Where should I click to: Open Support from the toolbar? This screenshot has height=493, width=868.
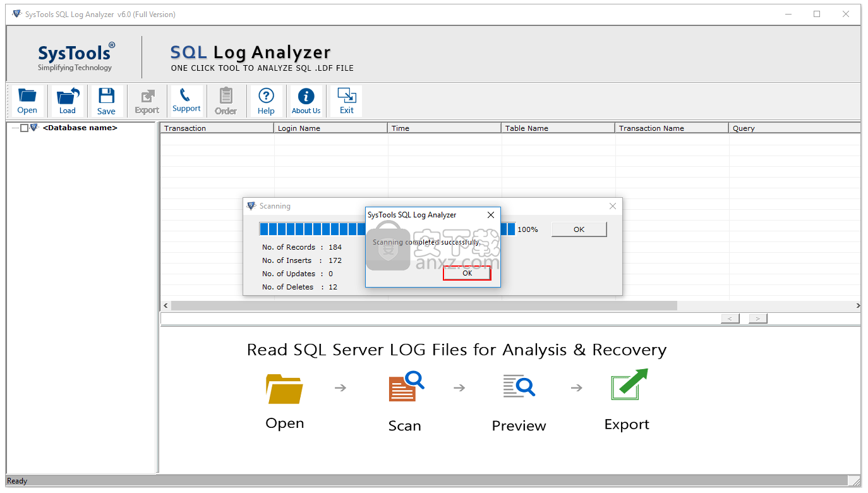[186, 101]
